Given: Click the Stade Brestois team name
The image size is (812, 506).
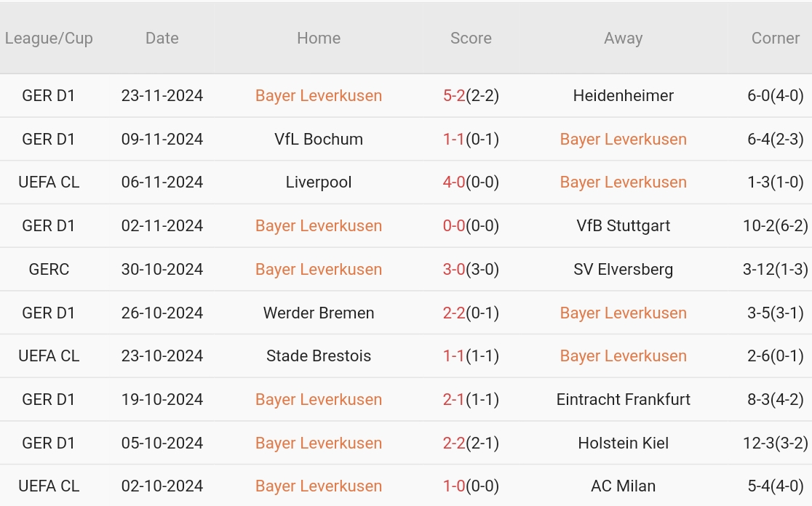Looking at the screenshot, I should [319, 356].
